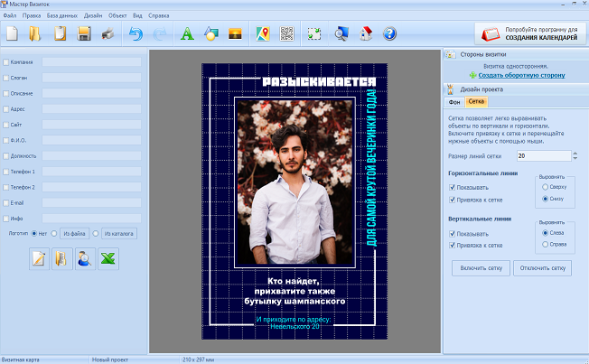Save project with floppy disk icon

(x=84, y=33)
